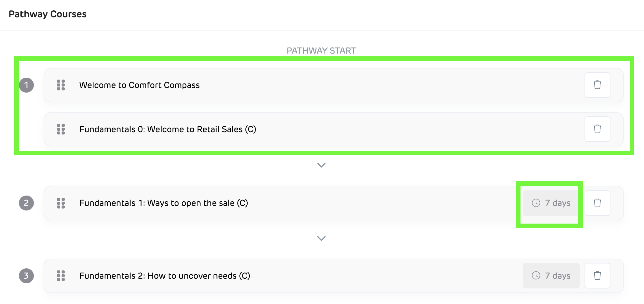Select the step 3 number badge
The width and height of the screenshot is (644, 304).
(27, 276)
